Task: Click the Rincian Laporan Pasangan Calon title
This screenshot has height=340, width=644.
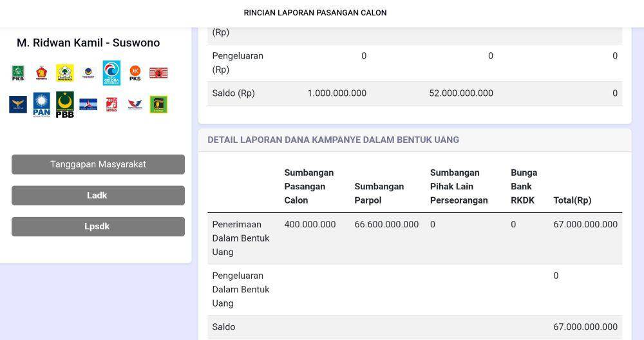Action: [315, 13]
